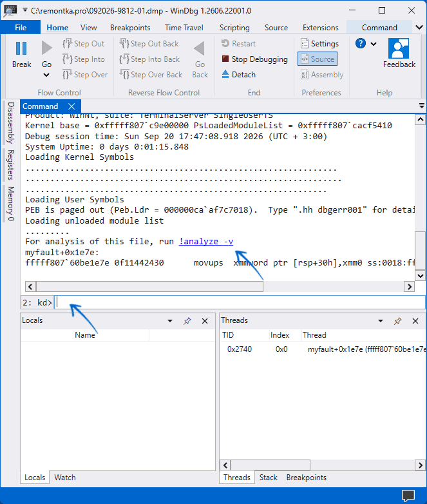Open the Registers side panel
This screenshot has height=504, width=427.
pyautogui.click(x=11, y=165)
